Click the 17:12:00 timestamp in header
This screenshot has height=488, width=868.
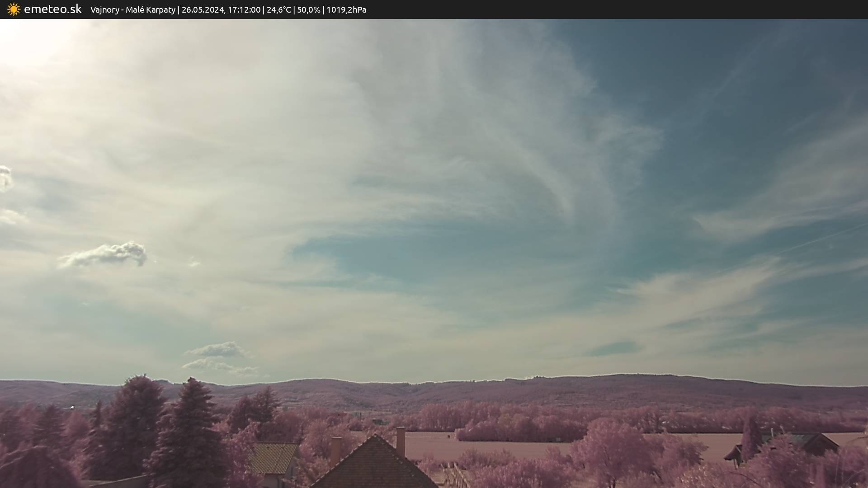click(x=244, y=9)
